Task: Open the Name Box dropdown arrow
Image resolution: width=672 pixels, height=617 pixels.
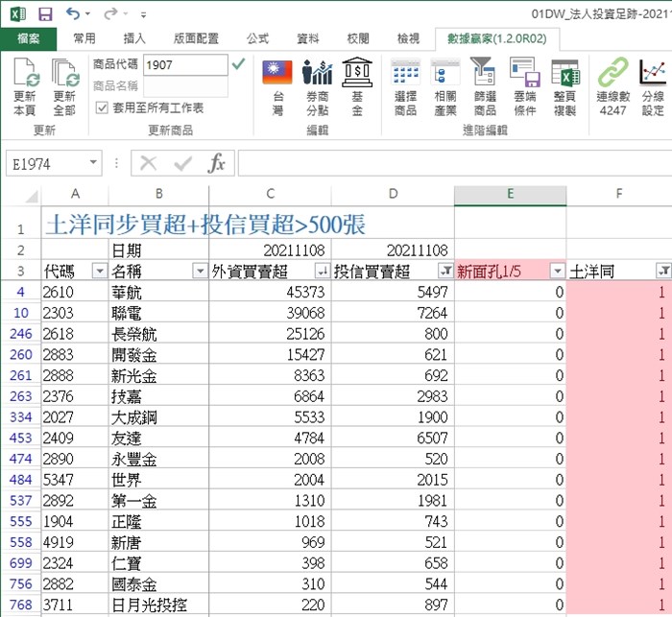Action: click(x=93, y=163)
